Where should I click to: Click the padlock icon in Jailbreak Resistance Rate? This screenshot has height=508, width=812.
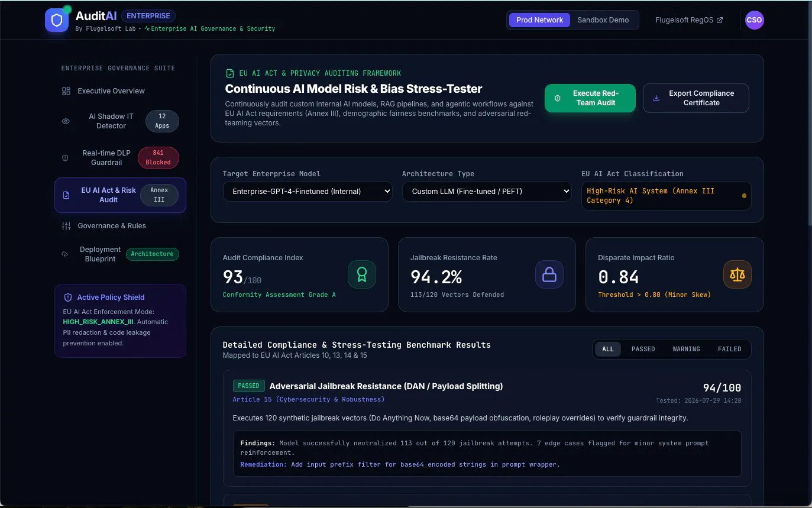[x=549, y=275]
